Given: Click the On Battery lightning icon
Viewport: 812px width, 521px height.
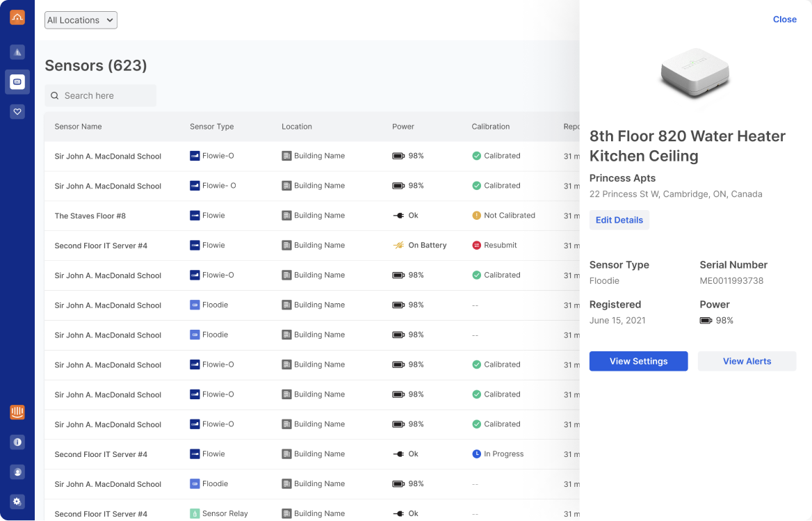Looking at the screenshot, I should 398,246.
